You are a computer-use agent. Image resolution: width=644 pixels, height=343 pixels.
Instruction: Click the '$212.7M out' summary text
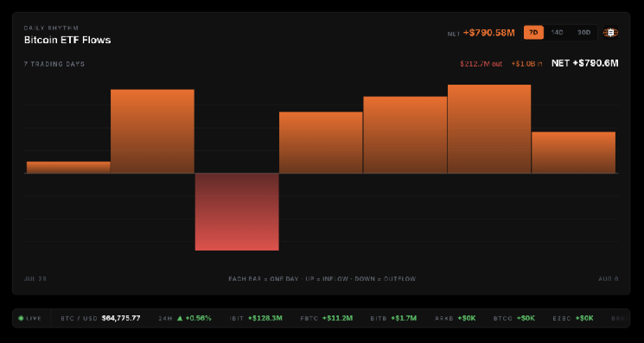[x=481, y=64]
